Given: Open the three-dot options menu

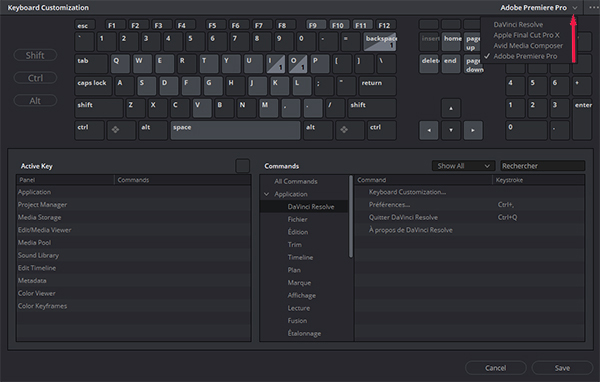Looking at the screenshot, I should [593, 8].
